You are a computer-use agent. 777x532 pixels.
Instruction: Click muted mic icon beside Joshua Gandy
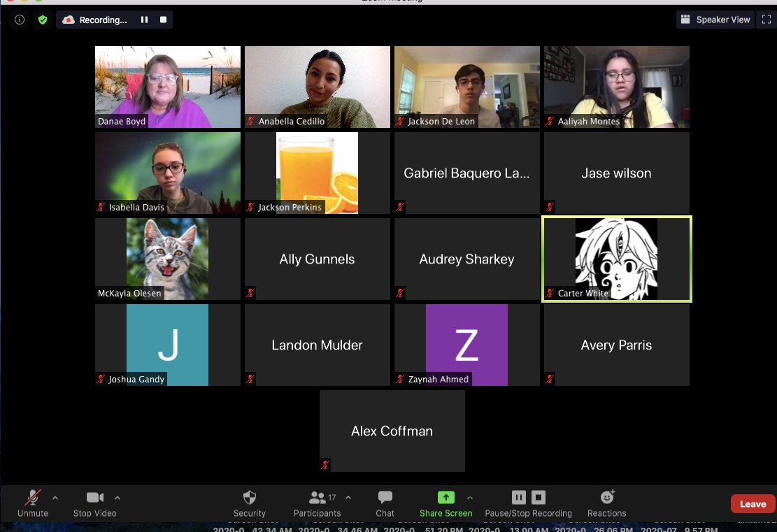point(101,379)
